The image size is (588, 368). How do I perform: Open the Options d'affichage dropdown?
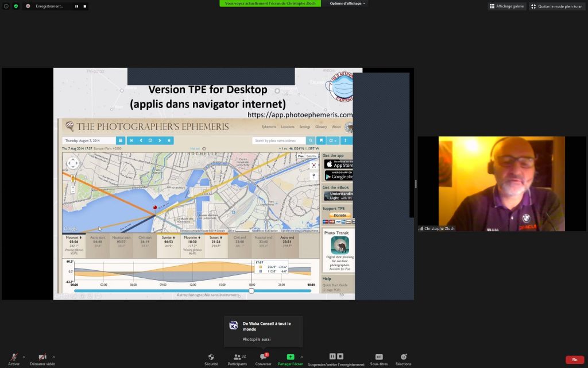pos(347,3)
